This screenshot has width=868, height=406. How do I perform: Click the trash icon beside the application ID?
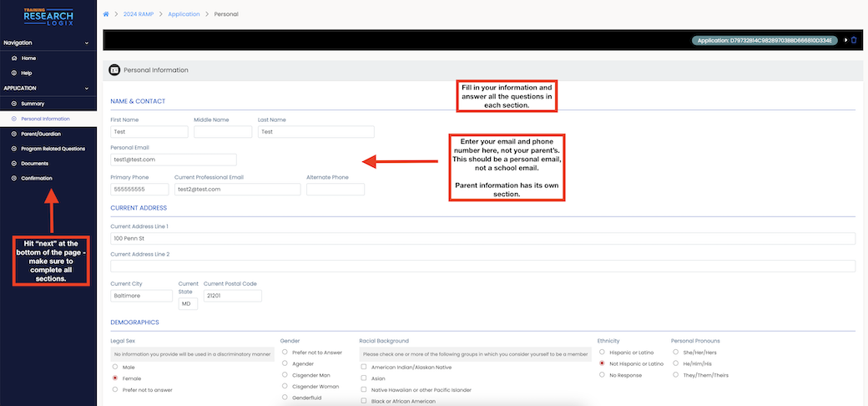[x=854, y=40]
